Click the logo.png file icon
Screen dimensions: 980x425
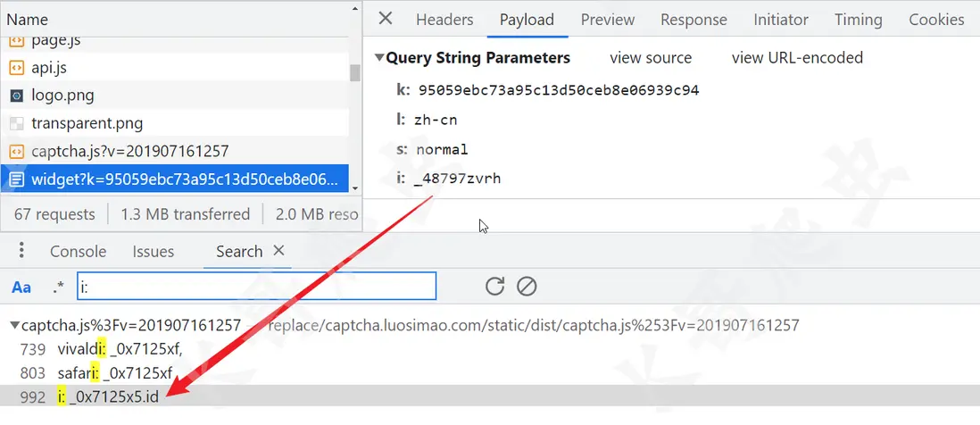[x=16, y=96]
